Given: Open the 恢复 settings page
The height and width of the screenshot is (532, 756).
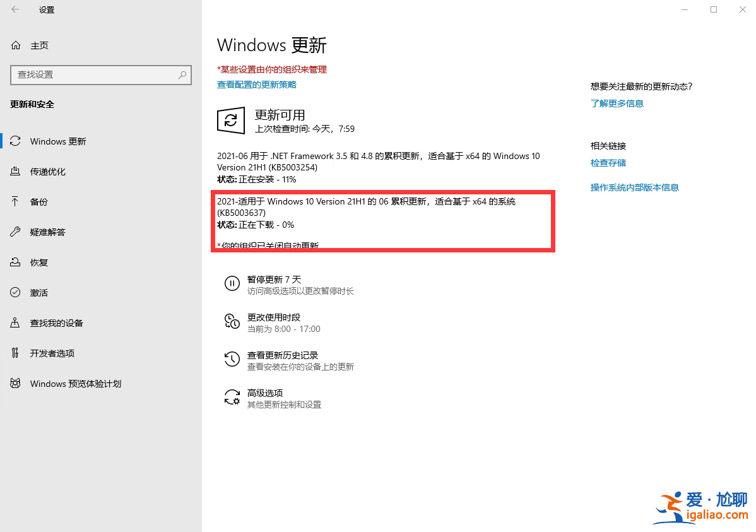Looking at the screenshot, I should point(38,262).
